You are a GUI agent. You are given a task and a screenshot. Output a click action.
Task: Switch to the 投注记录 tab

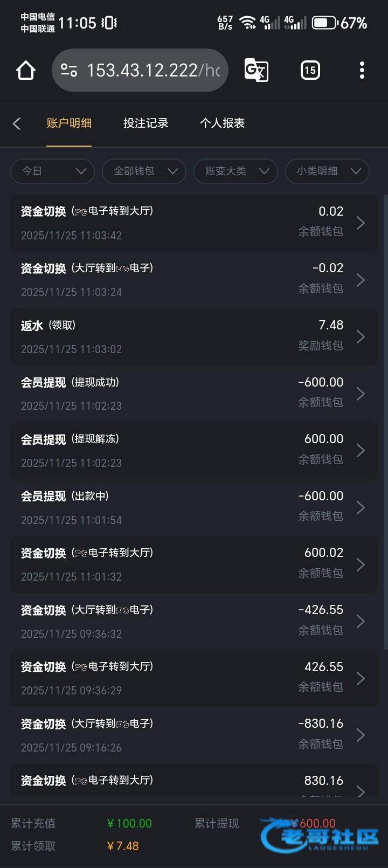[145, 123]
